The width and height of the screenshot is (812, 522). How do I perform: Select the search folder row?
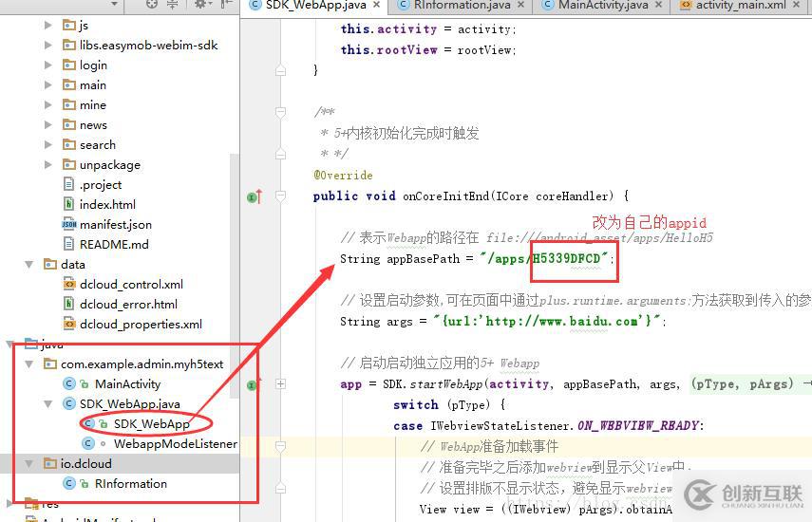(119, 144)
